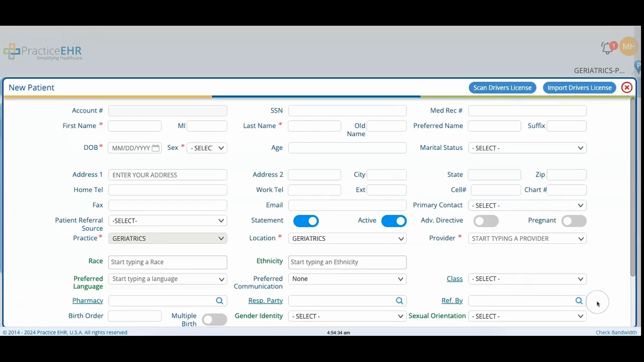Screen dimensions: 644x362
Task: Click the Resp. Party link label
Action: pyautogui.click(x=265, y=301)
